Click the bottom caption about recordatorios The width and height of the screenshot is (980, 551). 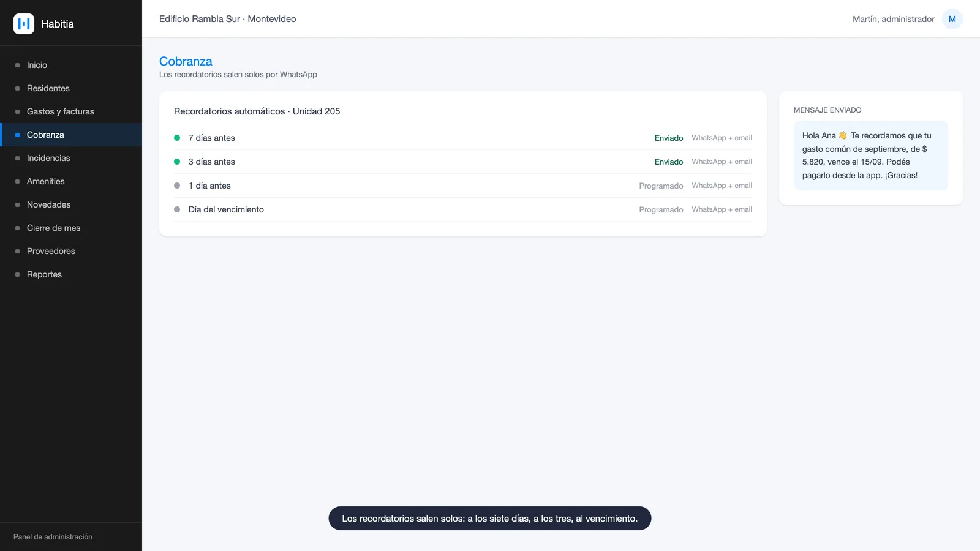point(490,519)
